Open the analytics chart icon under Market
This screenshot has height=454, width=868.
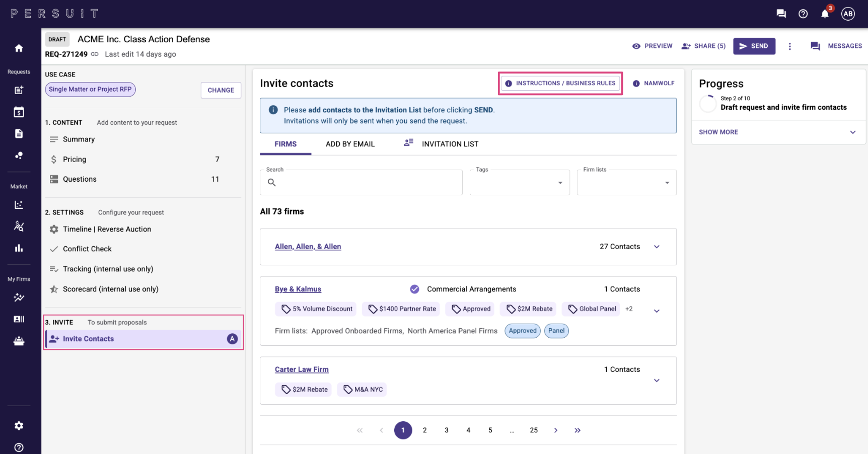click(x=19, y=205)
